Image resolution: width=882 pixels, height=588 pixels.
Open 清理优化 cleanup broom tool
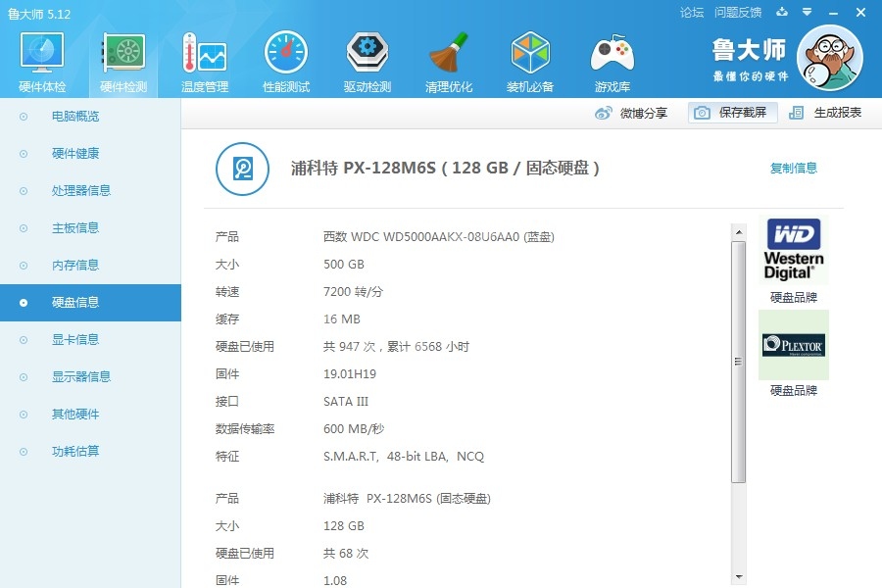point(449,62)
